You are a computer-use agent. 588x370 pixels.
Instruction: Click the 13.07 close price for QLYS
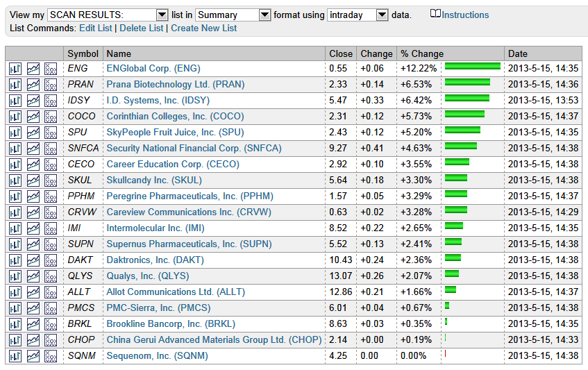pyautogui.click(x=340, y=276)
